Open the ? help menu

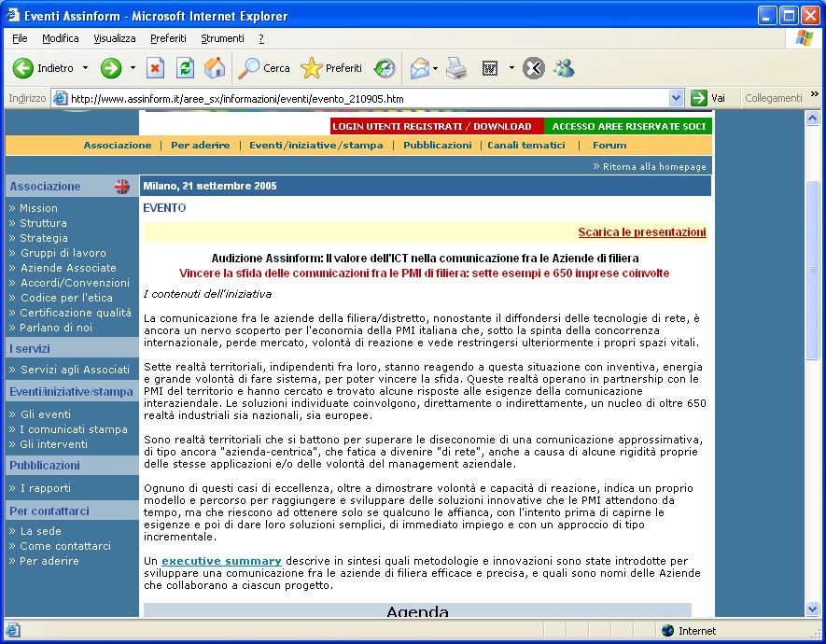click(261, 38)
